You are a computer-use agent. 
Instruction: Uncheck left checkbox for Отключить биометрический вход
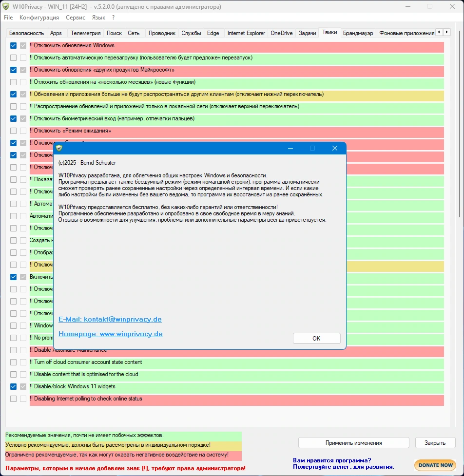(13, 118)
